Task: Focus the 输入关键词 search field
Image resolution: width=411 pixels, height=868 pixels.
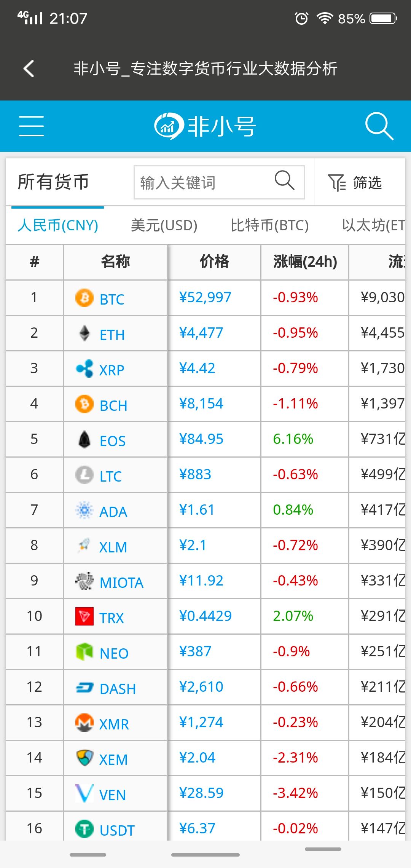Action: [x=219, y=182]
